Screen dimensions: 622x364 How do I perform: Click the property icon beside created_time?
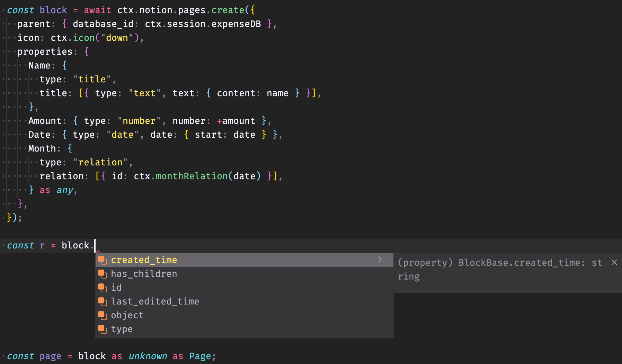tap(103, 260)
